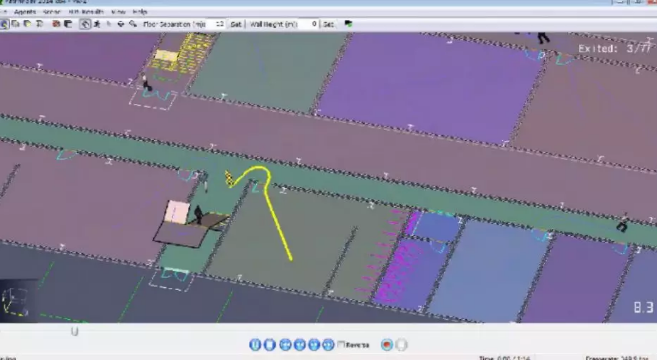Screen dimensions: 657x360
Task: Click the greyed-out button beside record
Action: point(401,344)
